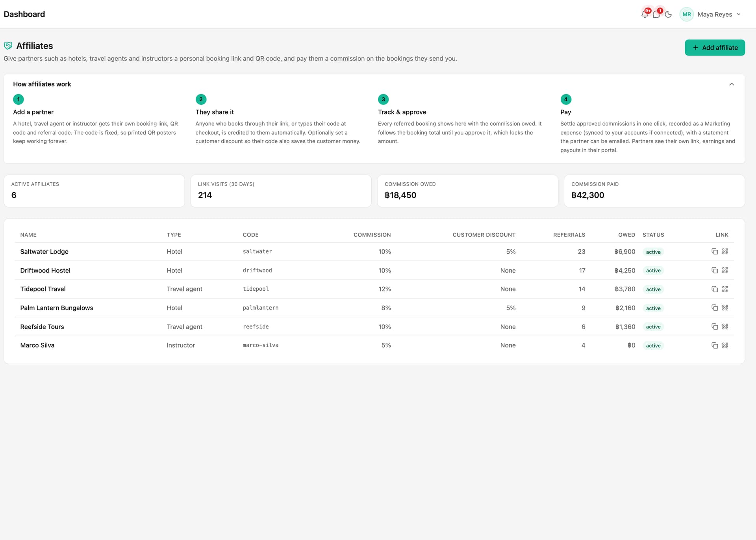This screenshot has height=540, width=756.
Task: Toggle dark mode moon icon
Action: (x=668, y=14)
